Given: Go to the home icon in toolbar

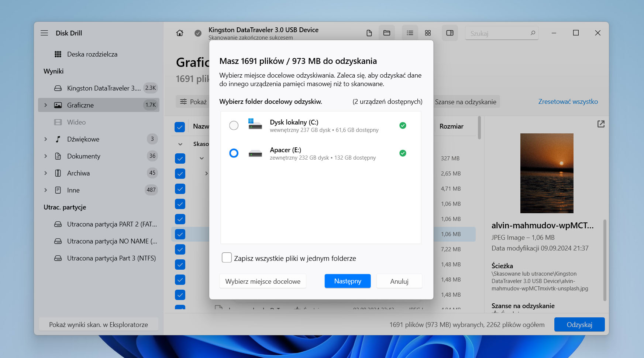Looking at the screenshot, I should [x=180, y=33].
